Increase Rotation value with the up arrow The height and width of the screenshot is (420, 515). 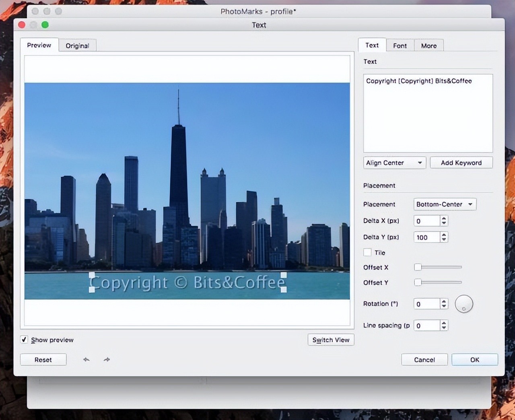pos(444,301)
